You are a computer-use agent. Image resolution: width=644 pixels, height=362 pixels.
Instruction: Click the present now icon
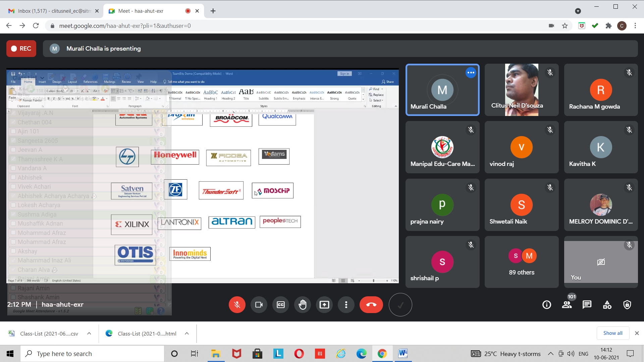pos(324,305)
